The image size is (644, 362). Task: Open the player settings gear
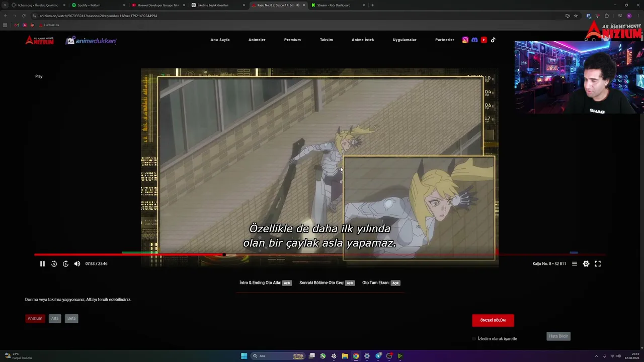pos(586,263)
